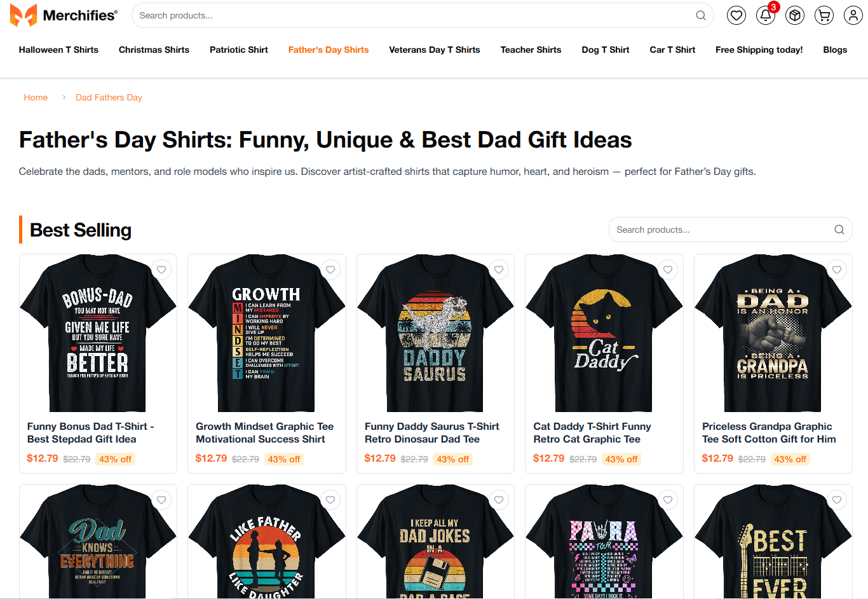Viewport: 868px width, 599px height.
Task: Click the magnifier in the main search bar
Action: (700, 15)
